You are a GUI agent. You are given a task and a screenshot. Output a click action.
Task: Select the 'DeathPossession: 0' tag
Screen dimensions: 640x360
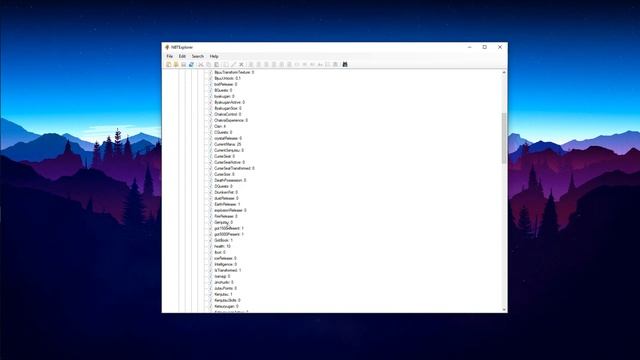230,180
